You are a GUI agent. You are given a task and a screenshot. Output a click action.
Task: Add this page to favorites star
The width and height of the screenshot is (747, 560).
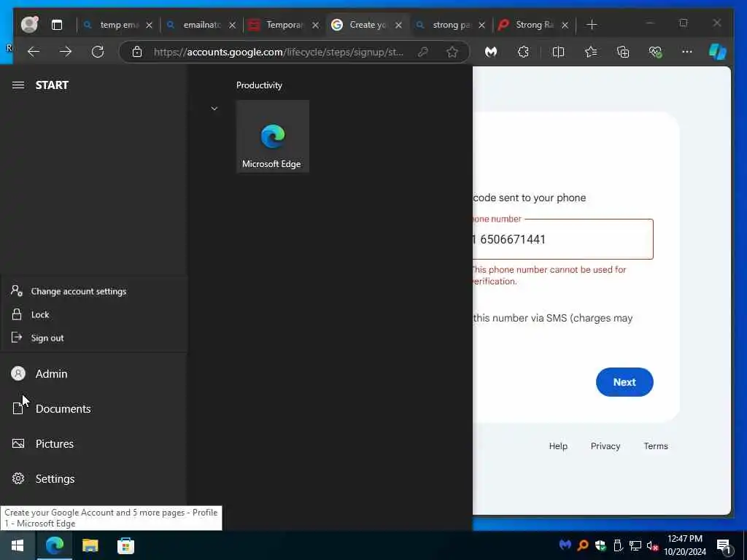tap(452, 52)
